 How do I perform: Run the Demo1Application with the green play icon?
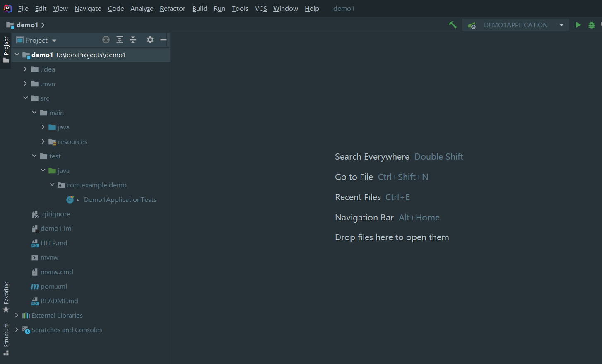click(x=578, y=25)
